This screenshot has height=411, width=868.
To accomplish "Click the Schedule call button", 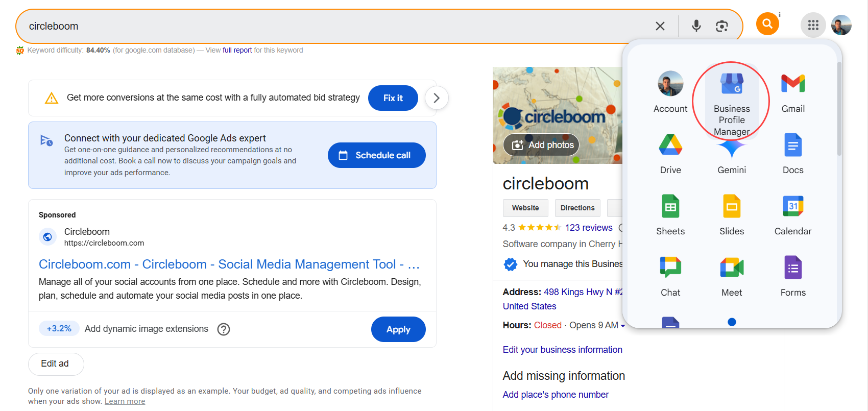I will tap(376, 155).
